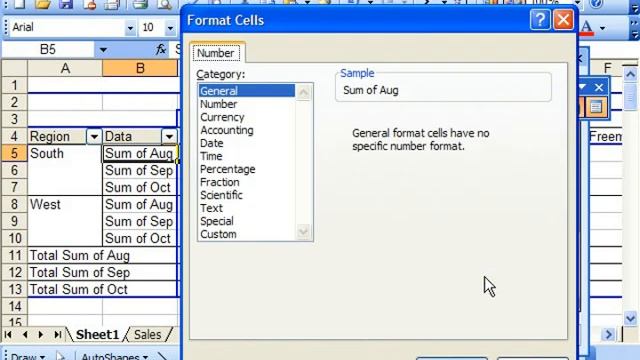Select the column B header
640x360 pixels.
click(140, 68)
